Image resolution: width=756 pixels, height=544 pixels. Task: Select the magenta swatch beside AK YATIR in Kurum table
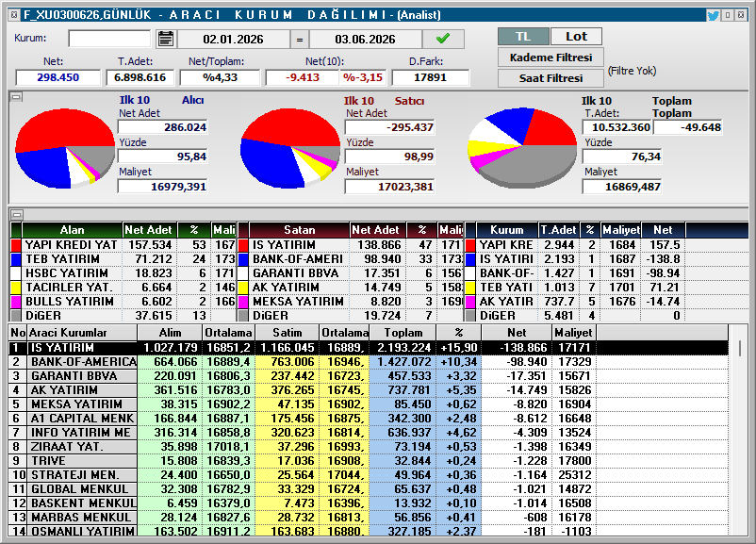[470, 302]
